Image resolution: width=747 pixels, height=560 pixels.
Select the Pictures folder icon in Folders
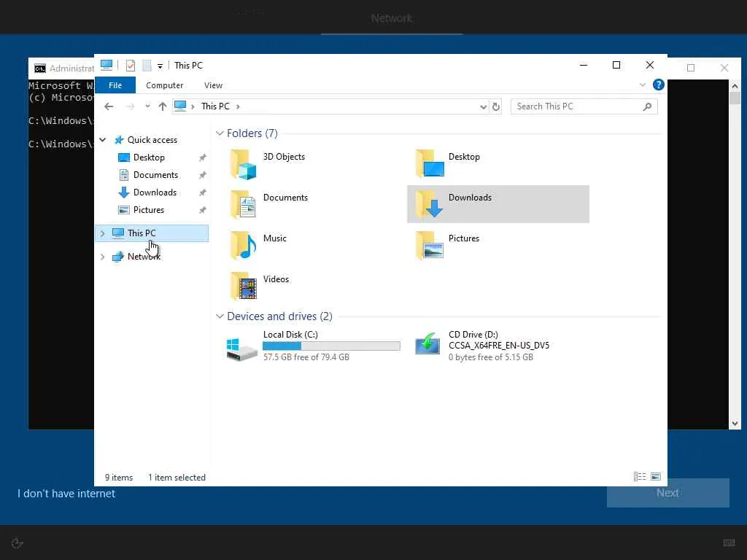point(429,245)
